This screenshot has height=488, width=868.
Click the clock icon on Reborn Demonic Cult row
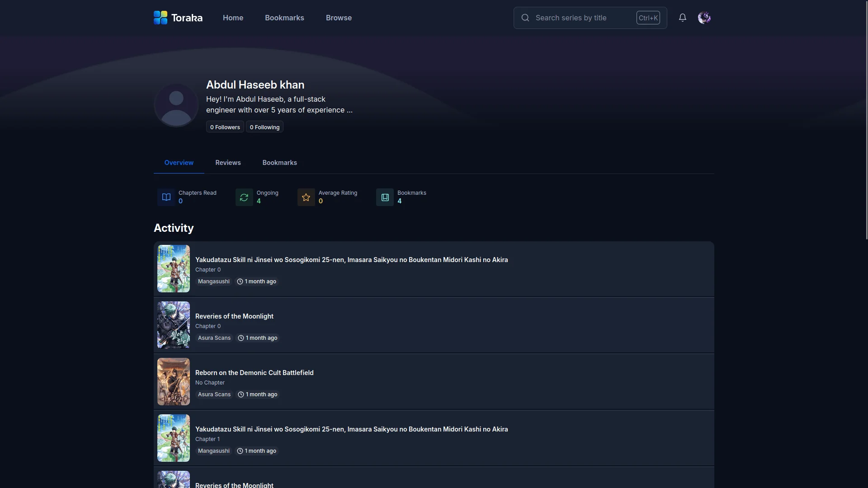[x=241, y=394]
